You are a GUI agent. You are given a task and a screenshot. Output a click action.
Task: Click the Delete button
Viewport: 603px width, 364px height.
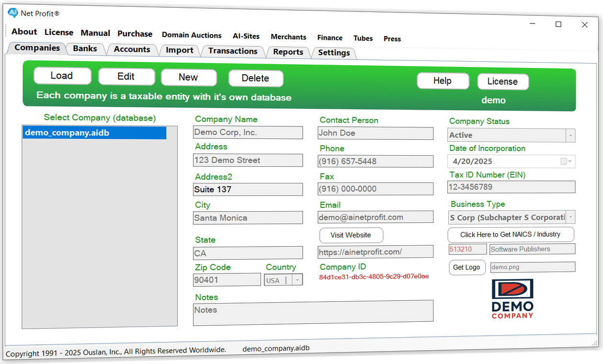256,79
